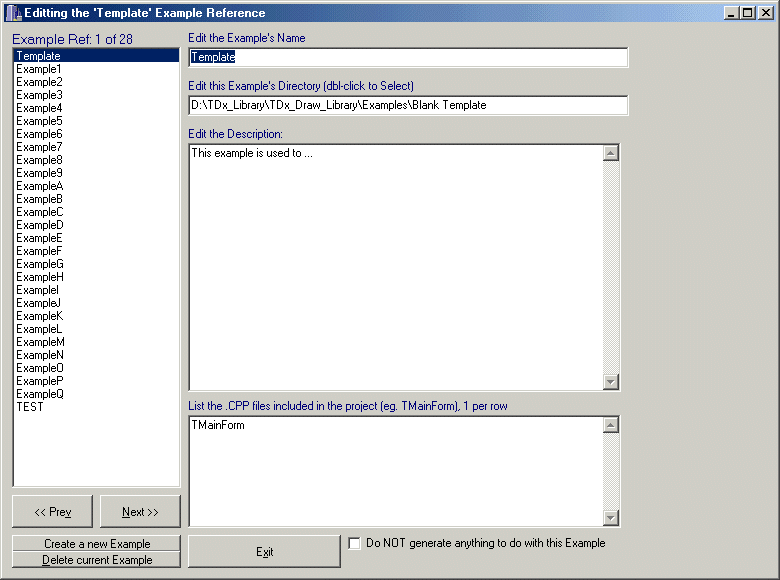Select ExampleQ from the reference list

40,394
